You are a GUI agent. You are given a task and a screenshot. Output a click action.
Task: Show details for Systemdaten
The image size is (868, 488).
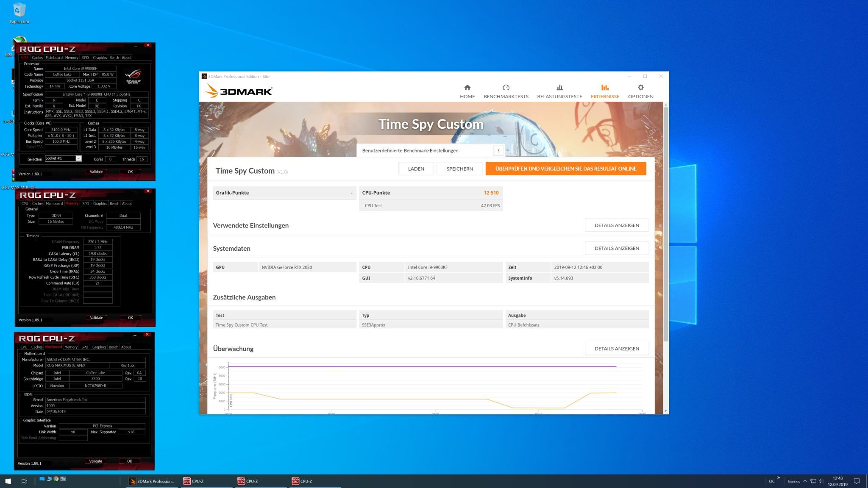(x=617, y=248)
